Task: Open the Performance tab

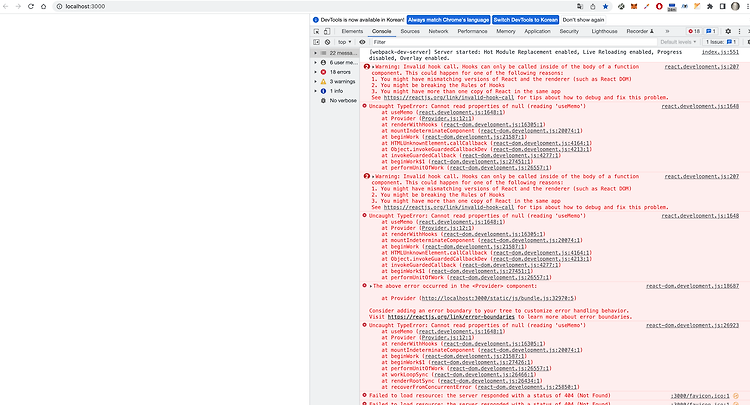Action: (x=472, y=31)
